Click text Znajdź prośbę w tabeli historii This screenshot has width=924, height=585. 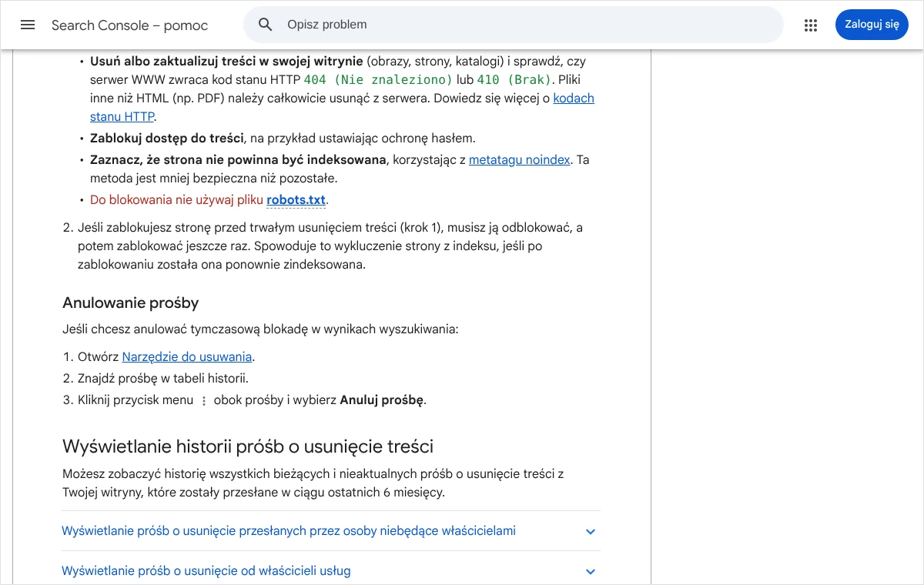tap(163, 379)
